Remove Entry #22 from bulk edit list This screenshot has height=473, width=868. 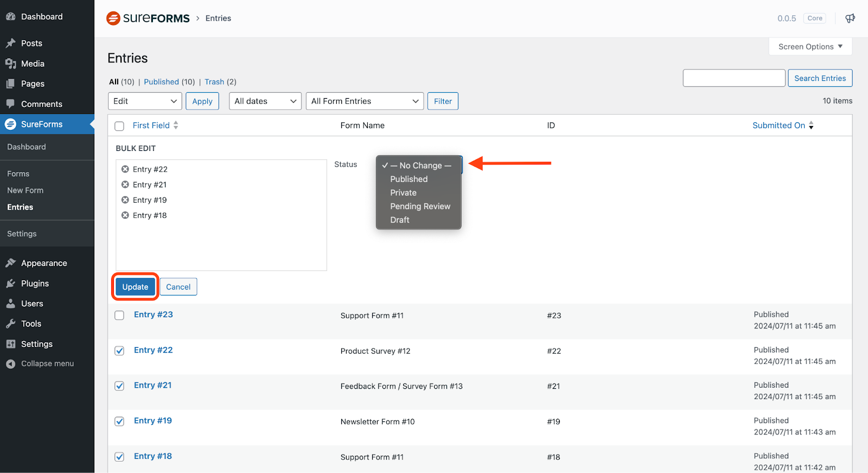click(x=125, y=169)
